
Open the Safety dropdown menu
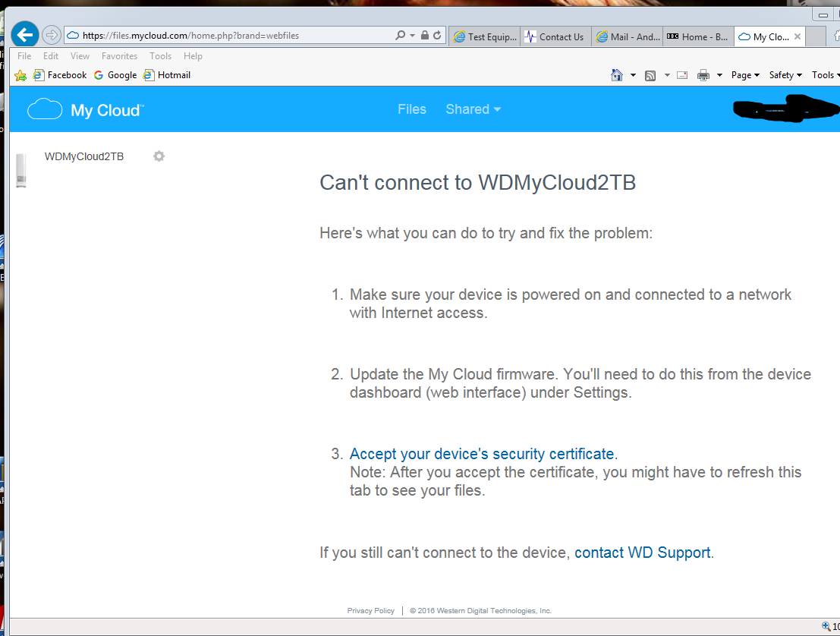click(x=785, y=75)
